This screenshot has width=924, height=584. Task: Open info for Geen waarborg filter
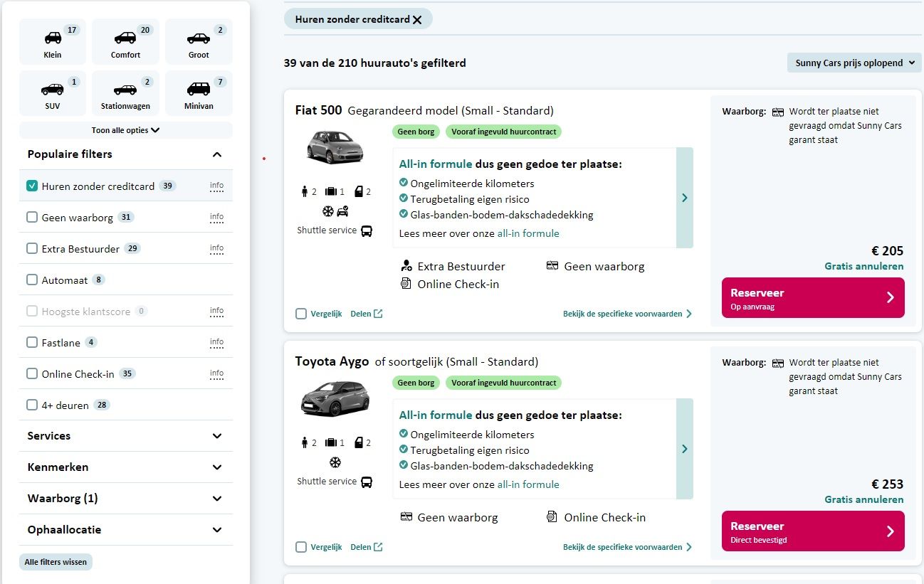[216, 217]
